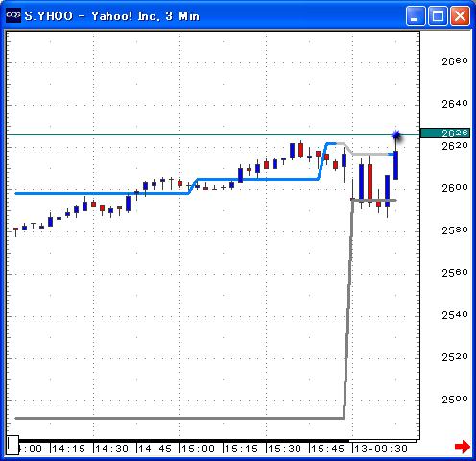The height and width of the screenshot is (461, 476).
Task: Maximize the S.YHOO chart window
Action: pyautogui.click(x=438, y=15)
